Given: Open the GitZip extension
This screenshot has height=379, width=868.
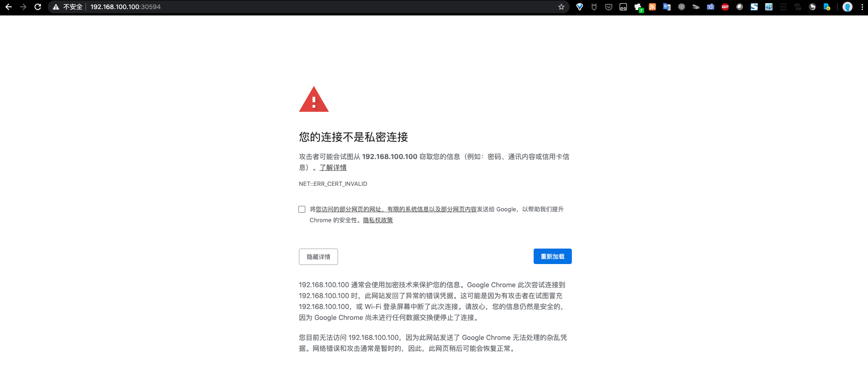Looking at the screenshot, I should click(x=798, y=7).
